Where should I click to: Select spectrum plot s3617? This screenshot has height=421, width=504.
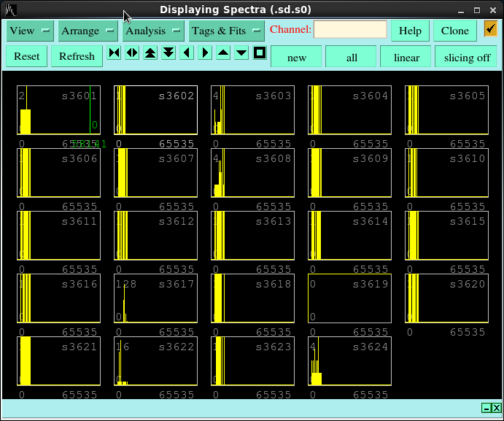coord(156,298)
